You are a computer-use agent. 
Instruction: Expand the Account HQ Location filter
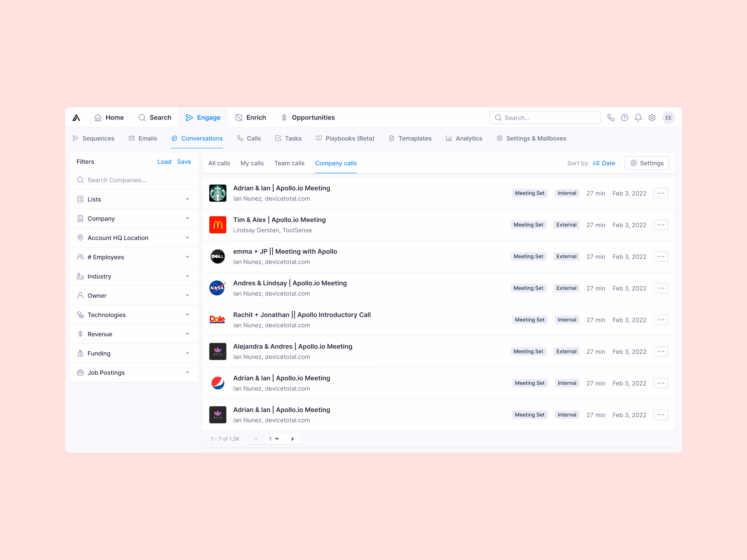[x=134, y=238]
